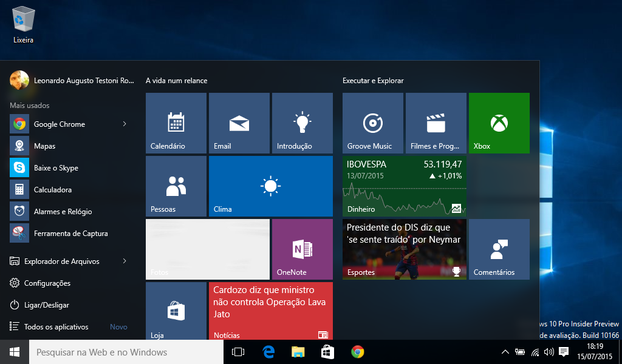The height and width of the screenshot is (364, 622).
Task: Open Chrome from the taskbar
Action: pyautogui.click(x=357, y=352)
